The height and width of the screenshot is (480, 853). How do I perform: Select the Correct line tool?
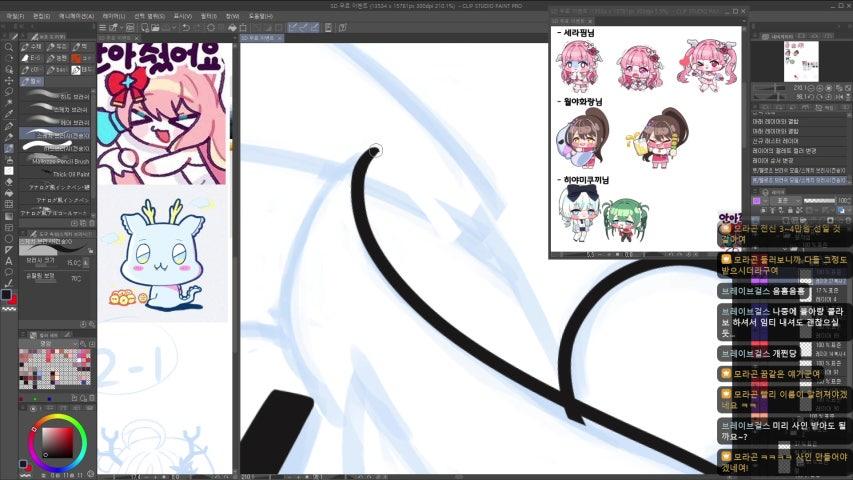click(9, 283)
